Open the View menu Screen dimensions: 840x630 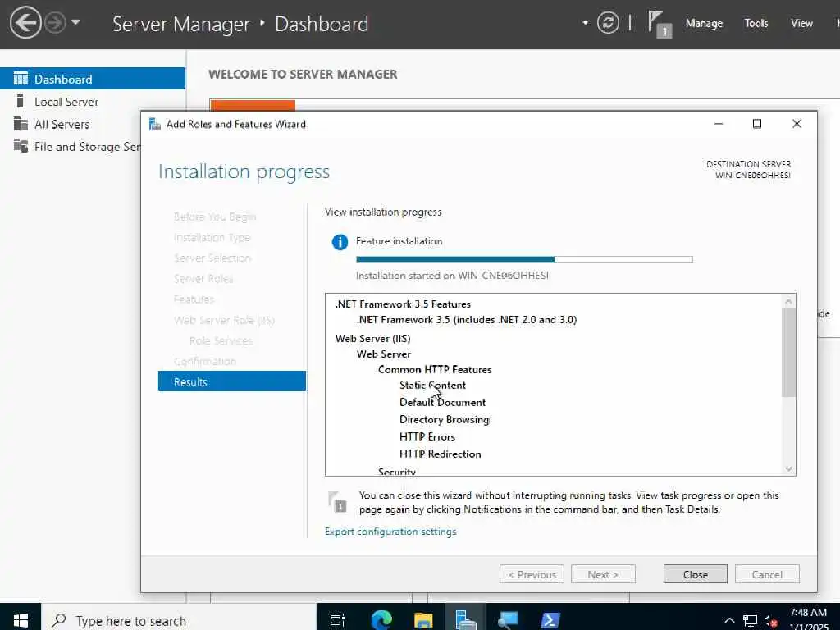801,23
